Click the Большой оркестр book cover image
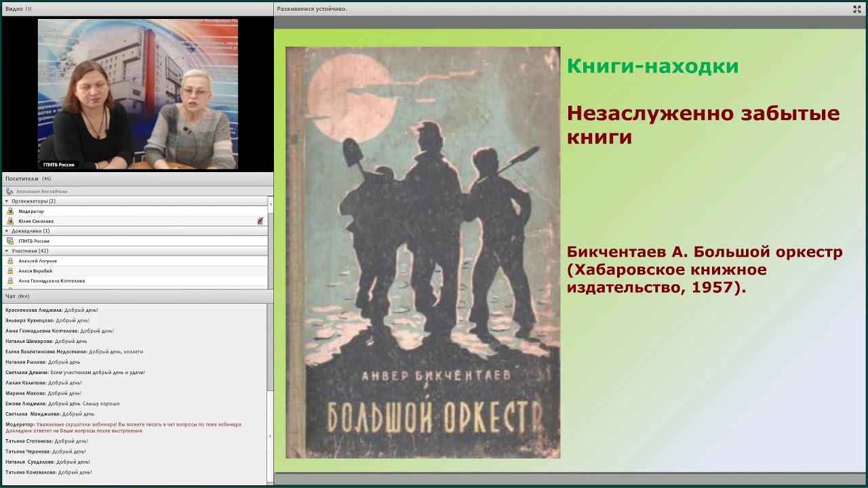Image resolution: width=868 pixels, height=488 pixels. coord(423,252)
